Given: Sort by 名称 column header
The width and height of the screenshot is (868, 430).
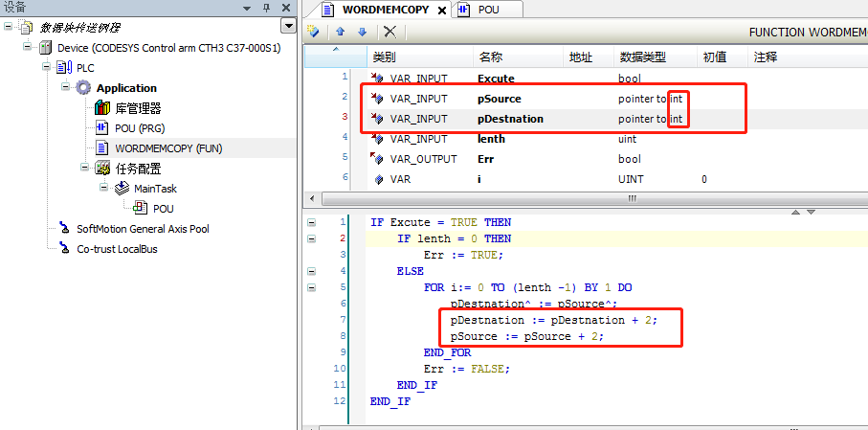Looking at the screenshot, I should 518,57.
